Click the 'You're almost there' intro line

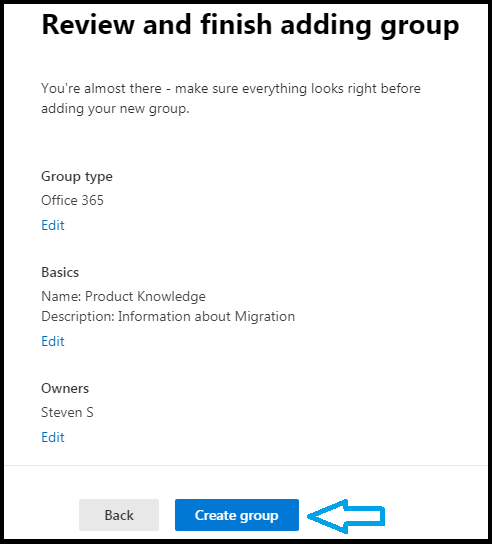click(231, 89)
